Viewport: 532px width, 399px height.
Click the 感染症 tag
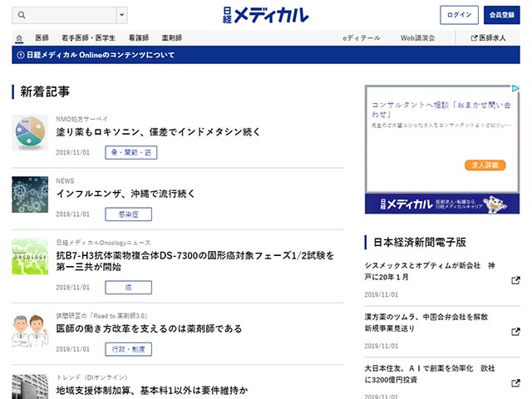click(128, 214)
